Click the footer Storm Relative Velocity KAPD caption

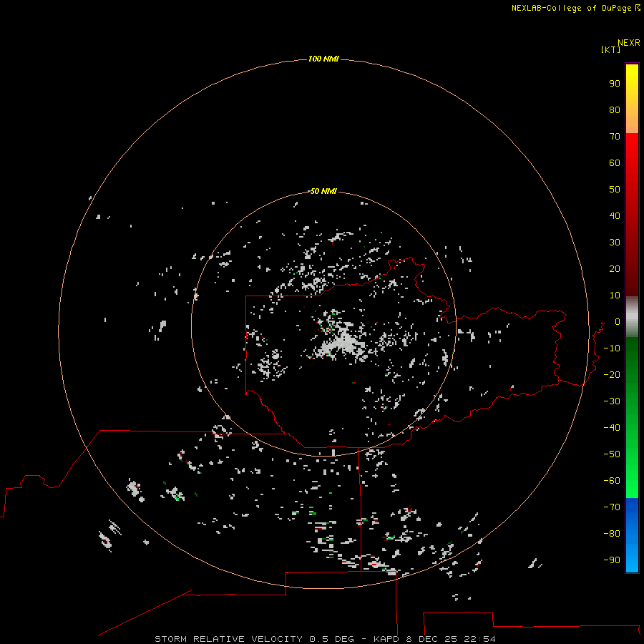point(325,639)
